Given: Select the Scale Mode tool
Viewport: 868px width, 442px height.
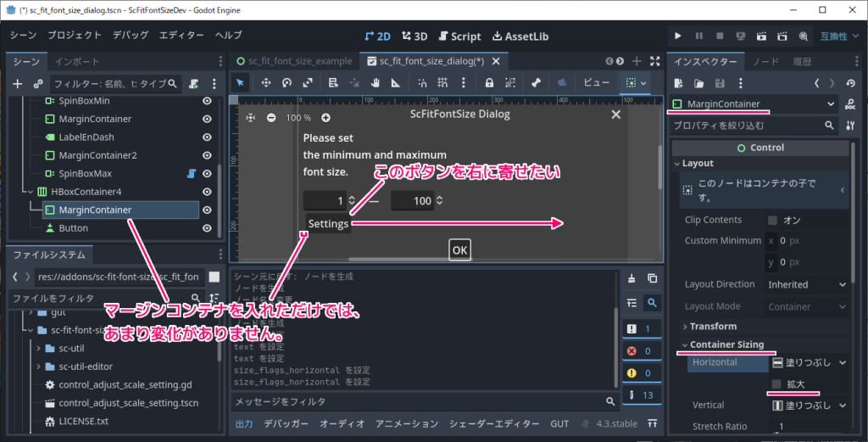Looking at the screenshot, I should [308, 82].
